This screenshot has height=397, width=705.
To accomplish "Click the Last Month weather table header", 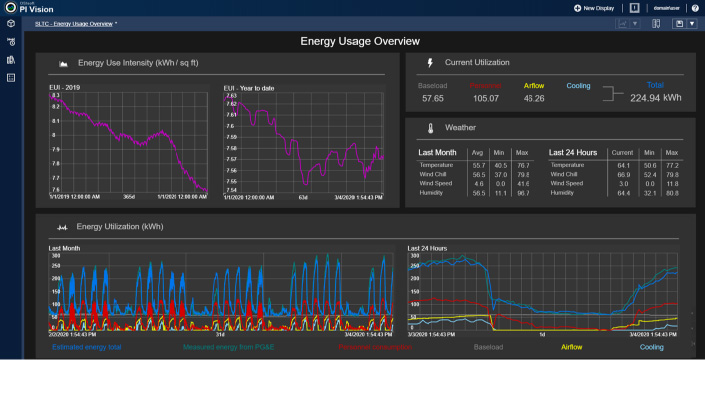I will click(437, 153).
